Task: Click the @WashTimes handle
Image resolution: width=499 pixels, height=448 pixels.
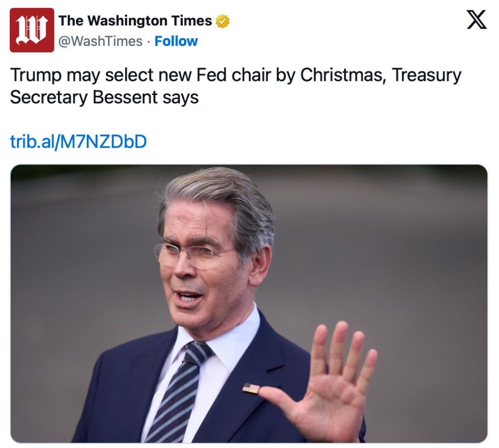Action: point(100,41)
